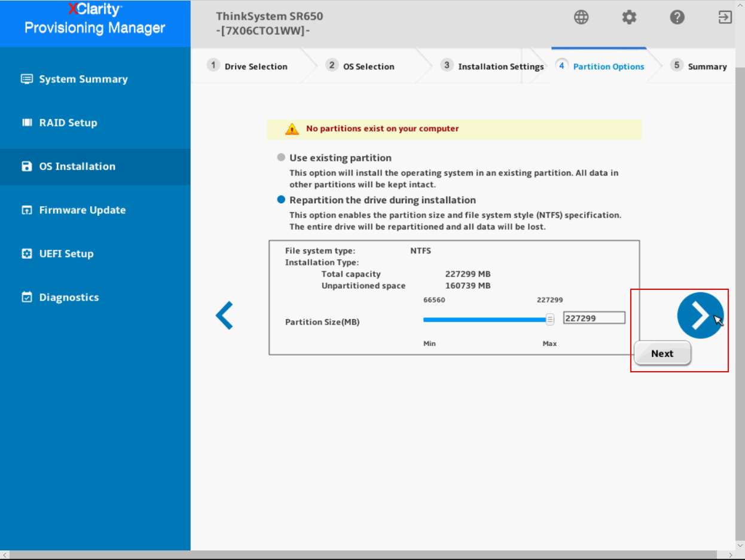Click the No partitions exist warning text
The height and width of the screenshot is (560, 745).
383,128
